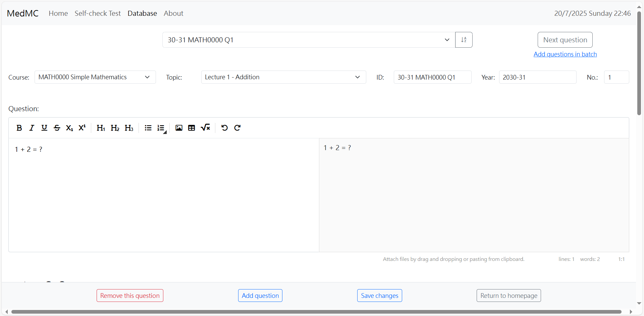
Task: Insert a table into the question
Action: coord(192,128)
